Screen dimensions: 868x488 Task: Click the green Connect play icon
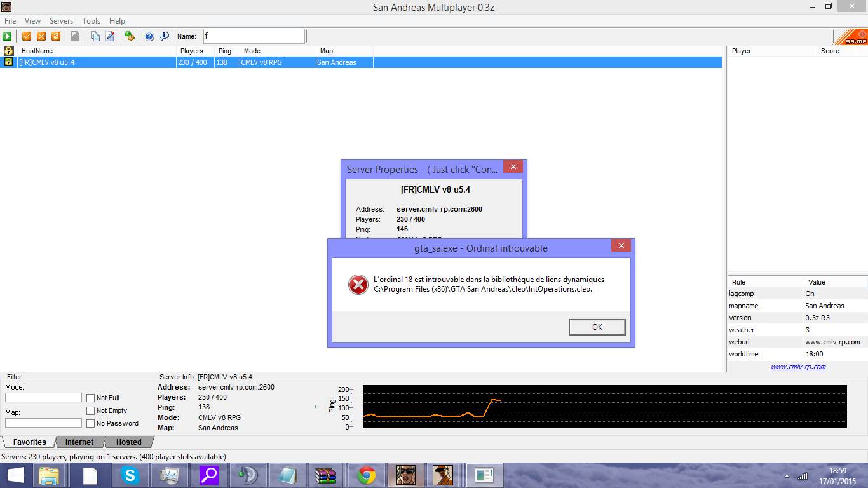pyautogui.click(x=8, y=36)
